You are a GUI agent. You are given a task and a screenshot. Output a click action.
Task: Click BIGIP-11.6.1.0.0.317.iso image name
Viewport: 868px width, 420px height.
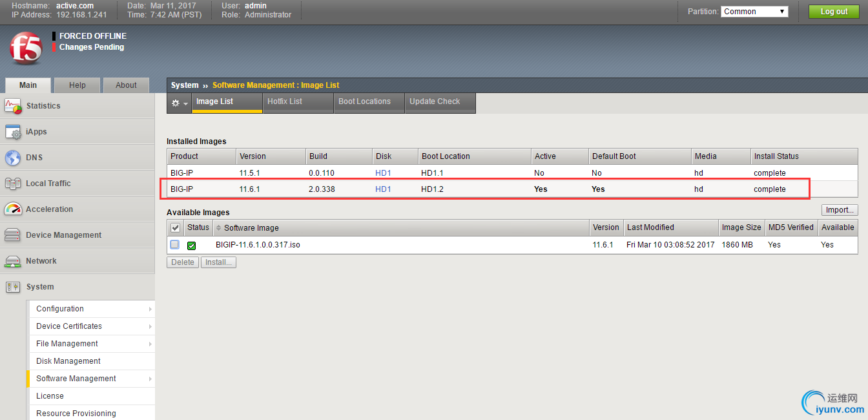[x=258, y=245]
